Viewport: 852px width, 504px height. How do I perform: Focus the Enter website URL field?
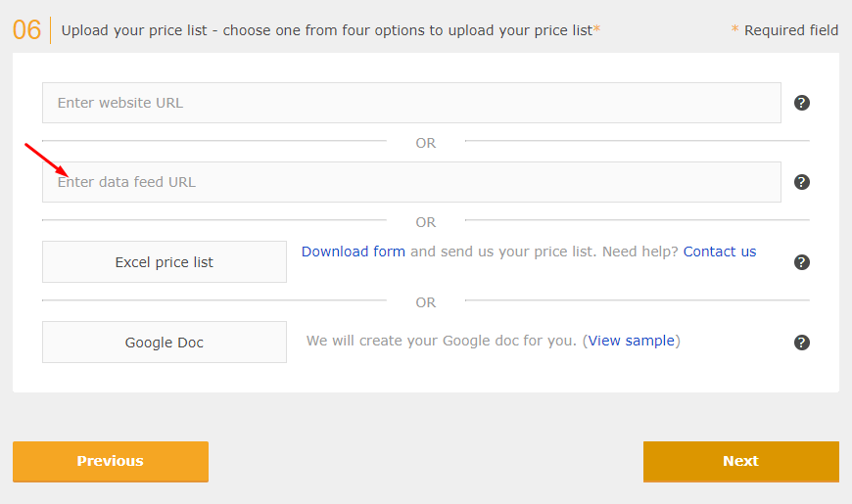tap(411, 103)
